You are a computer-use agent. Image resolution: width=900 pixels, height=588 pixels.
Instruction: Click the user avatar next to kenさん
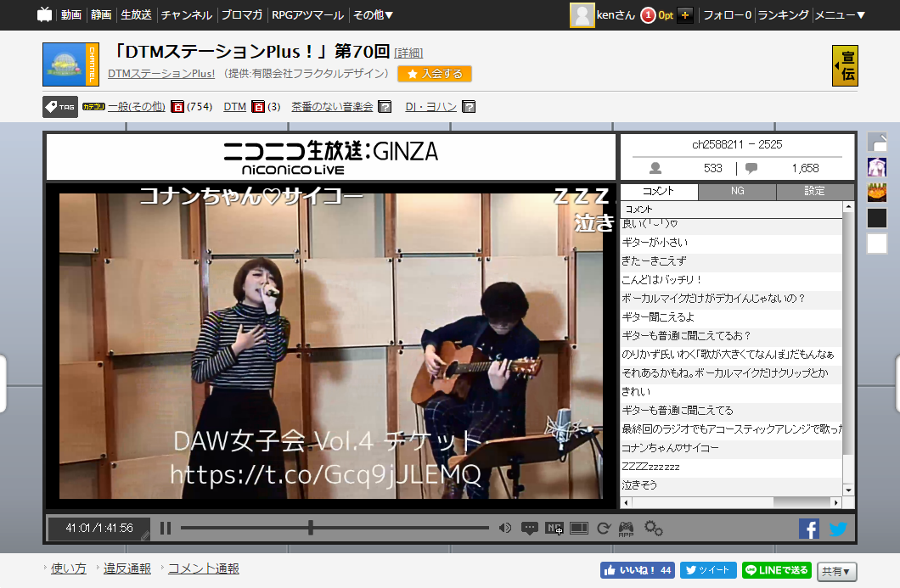[582, 15]
